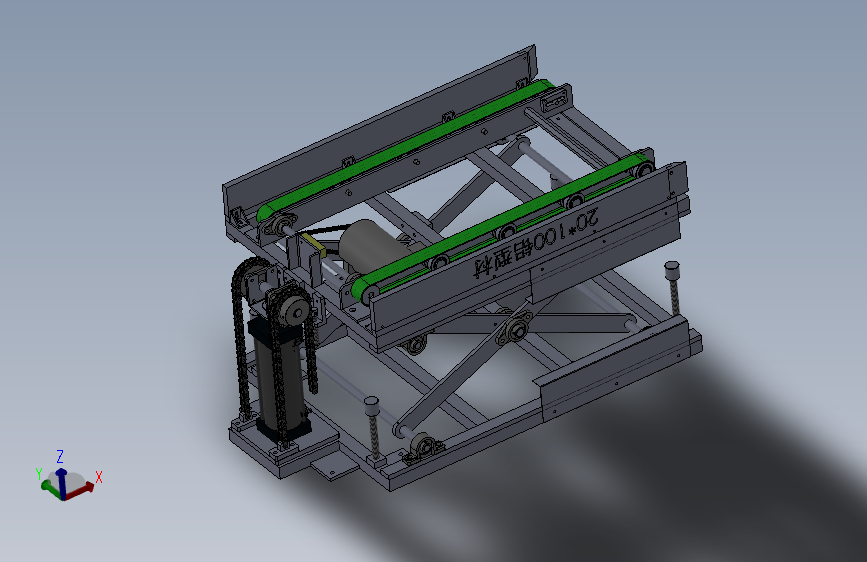Select the flange bearing at the scissor arm pivot

515,329
